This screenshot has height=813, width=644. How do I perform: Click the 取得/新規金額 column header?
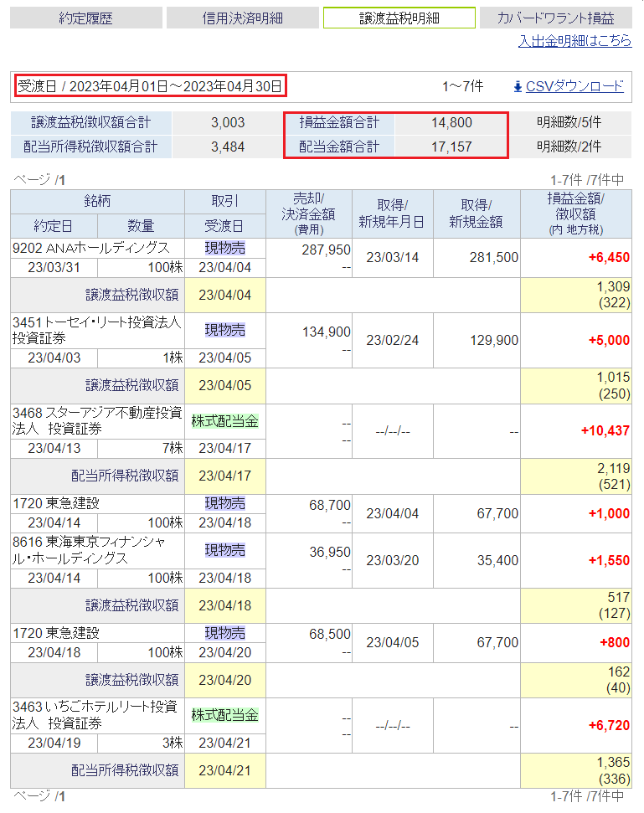(477, 214)
